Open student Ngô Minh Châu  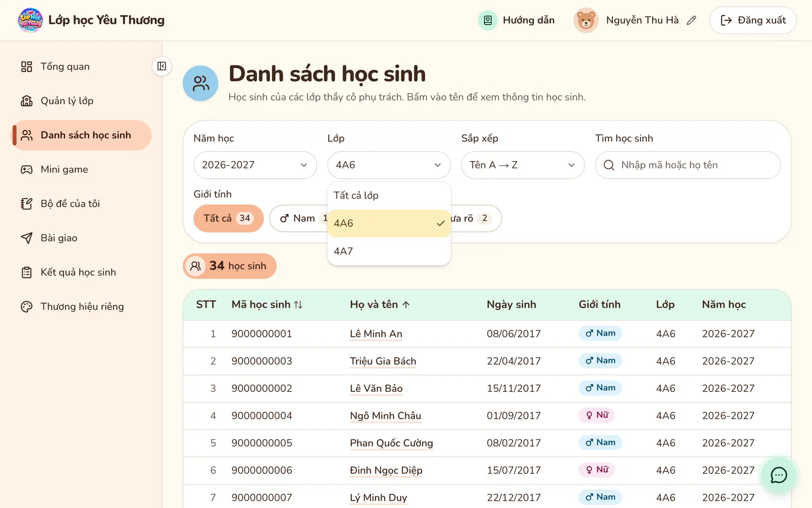coord(386,416)
